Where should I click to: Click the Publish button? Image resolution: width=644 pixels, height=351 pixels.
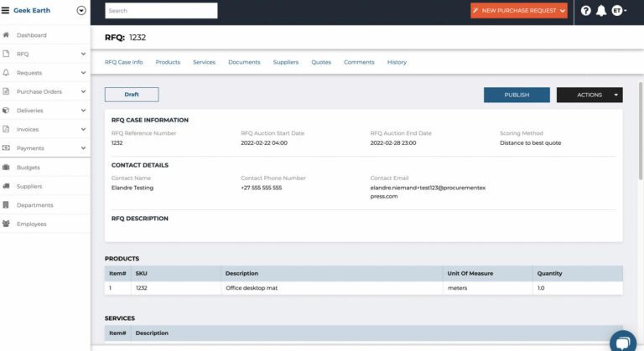click(517, 95)
